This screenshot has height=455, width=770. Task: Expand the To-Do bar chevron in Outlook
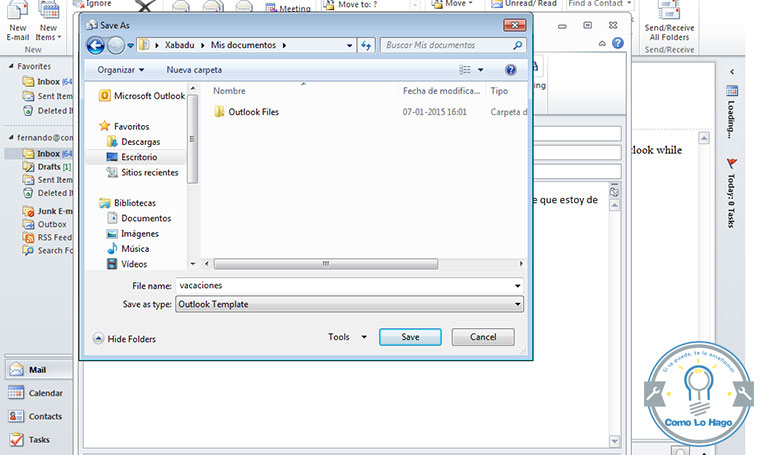[732, 72]
